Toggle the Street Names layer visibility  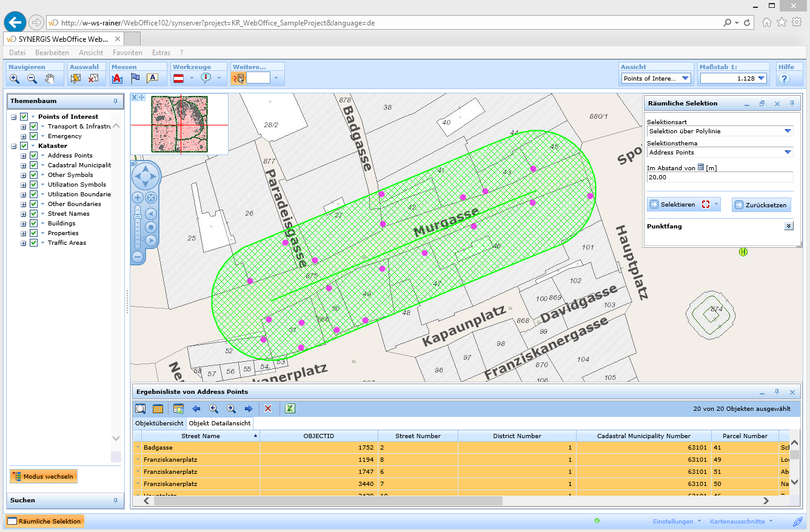34,214
